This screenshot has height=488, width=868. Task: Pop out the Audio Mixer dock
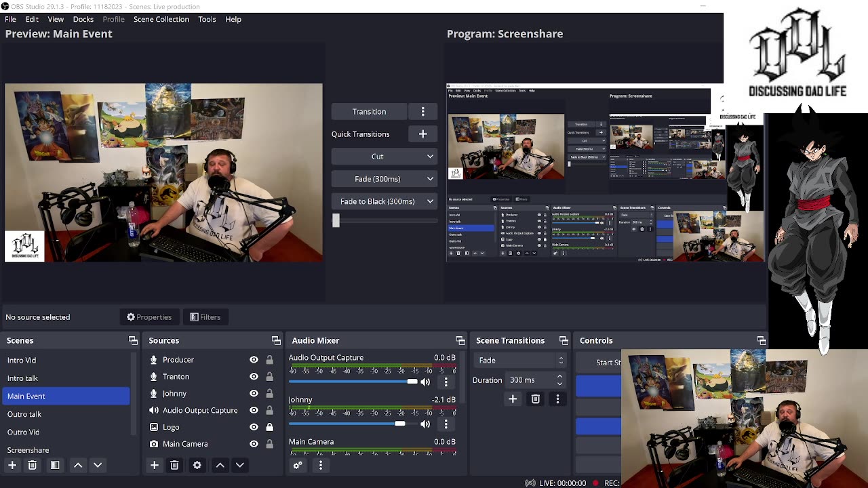(460, 340)
